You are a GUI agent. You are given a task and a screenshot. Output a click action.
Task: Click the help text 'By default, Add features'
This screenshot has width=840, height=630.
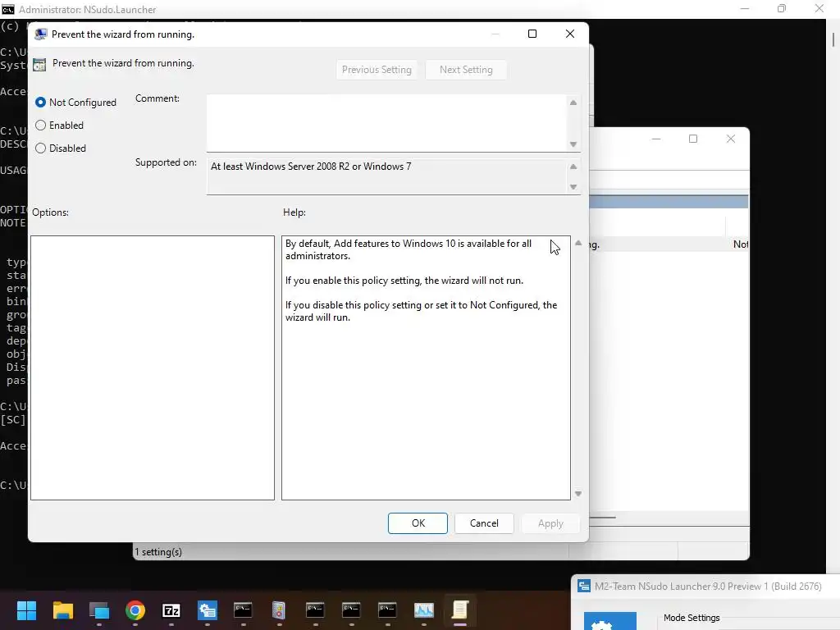(x=409, y=249)
